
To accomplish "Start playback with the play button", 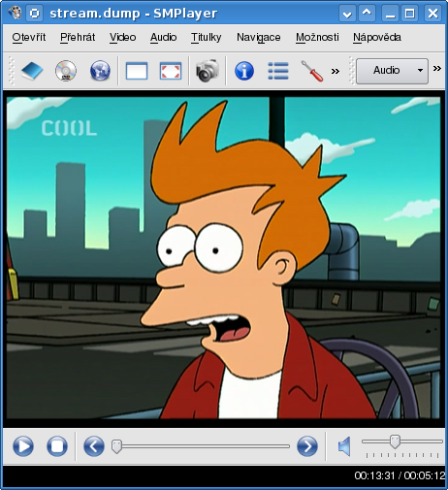I will click(x=23, y=446).
